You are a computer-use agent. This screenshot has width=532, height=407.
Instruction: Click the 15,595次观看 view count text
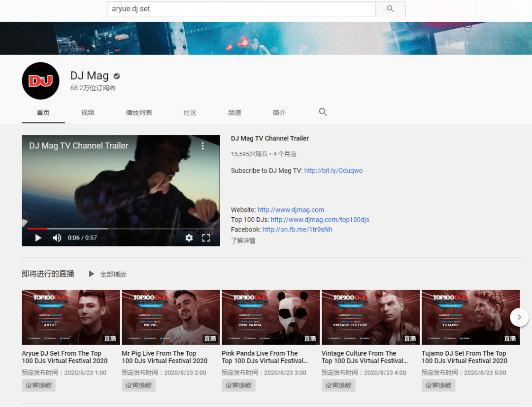click(x=249, y=154)
